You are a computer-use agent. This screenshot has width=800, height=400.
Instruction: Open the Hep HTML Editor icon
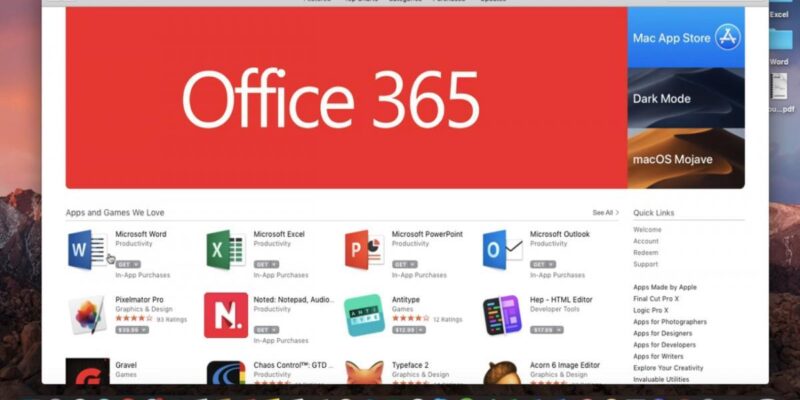point(503,315)
